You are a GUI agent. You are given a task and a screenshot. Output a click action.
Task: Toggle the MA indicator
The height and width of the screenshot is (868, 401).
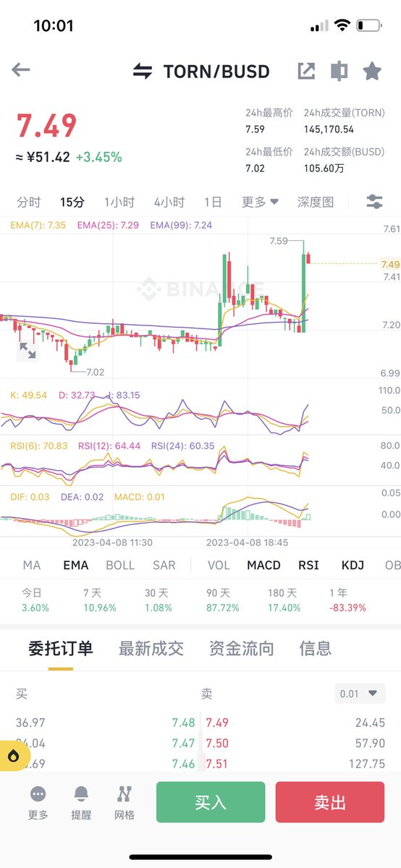(x=32, y=565)
